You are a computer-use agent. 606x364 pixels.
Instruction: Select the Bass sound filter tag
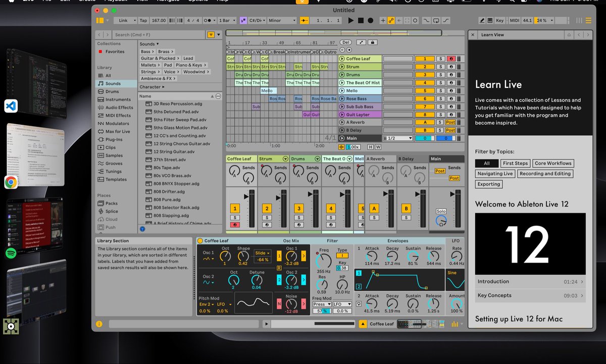[x=147, y=51]
